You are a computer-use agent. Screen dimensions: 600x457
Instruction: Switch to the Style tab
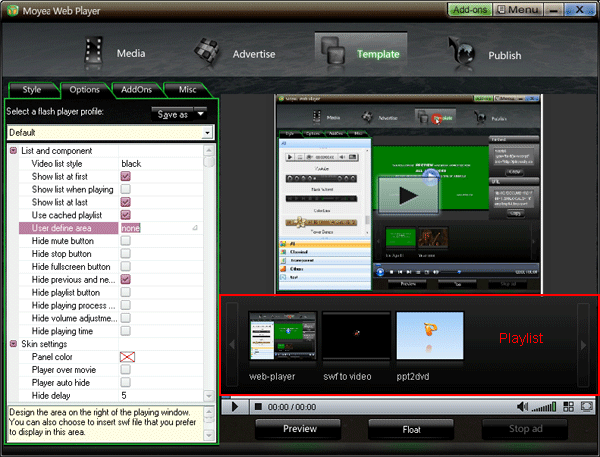pos(32,90)
